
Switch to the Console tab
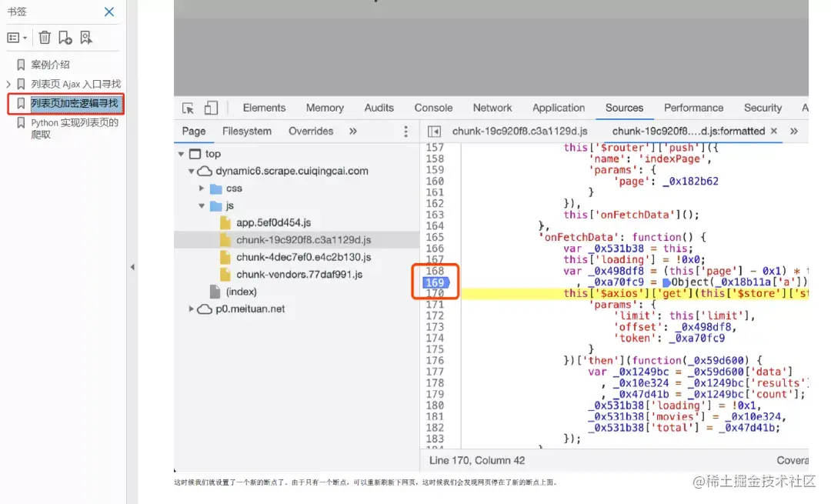pyautogui.click(x=433, y=108)
